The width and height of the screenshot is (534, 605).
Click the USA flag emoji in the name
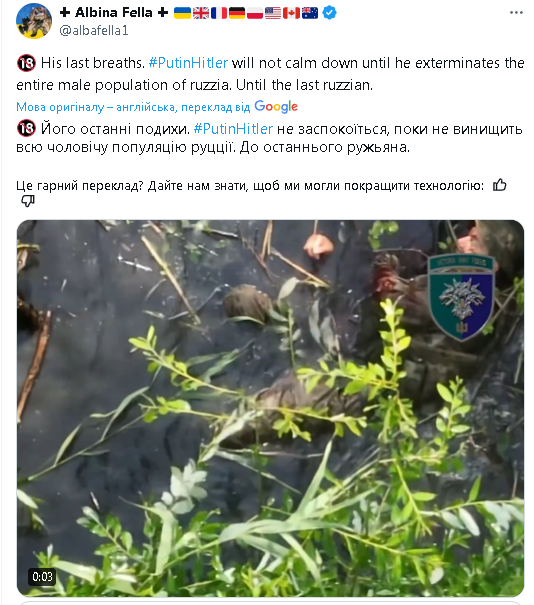[x=273, y=13]
